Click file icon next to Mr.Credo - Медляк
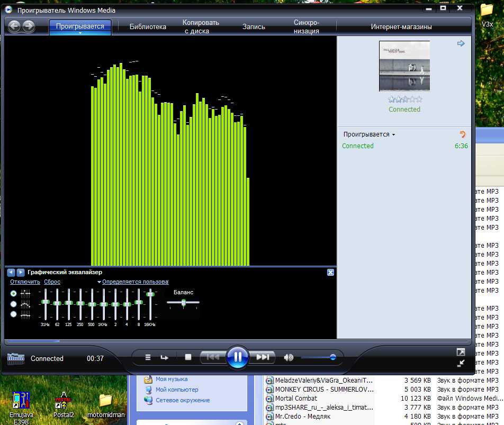 [x=269, y=417]
